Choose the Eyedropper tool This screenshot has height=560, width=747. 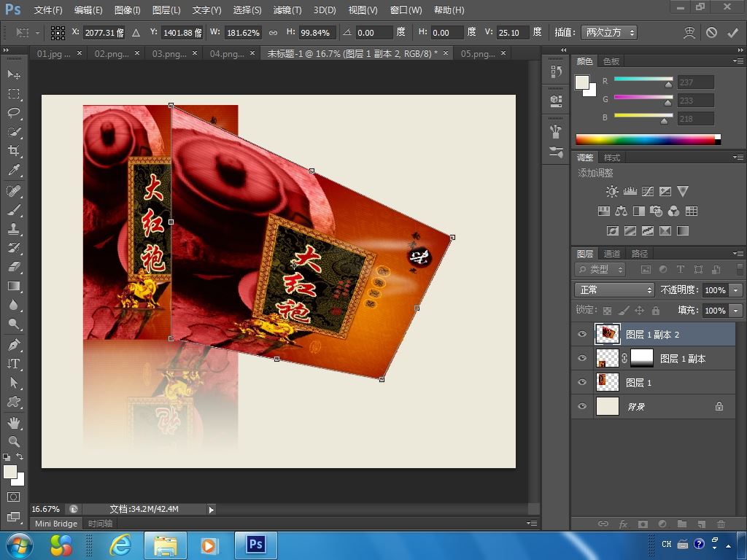coord(14,170)
